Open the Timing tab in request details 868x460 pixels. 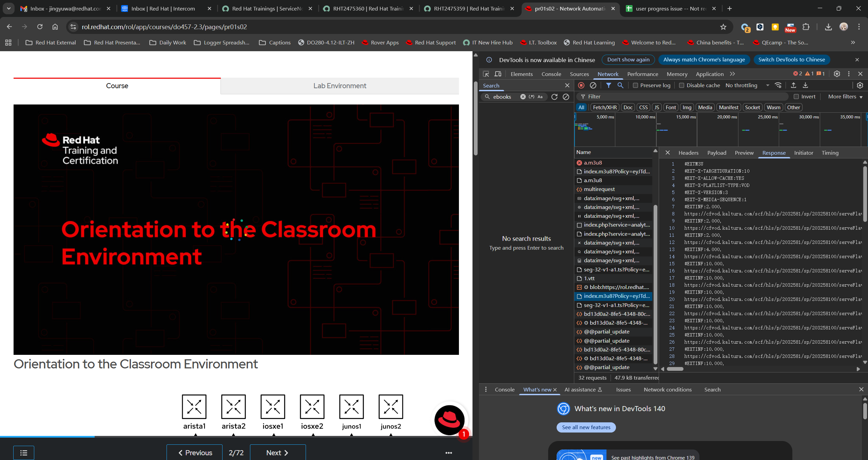tap(830, 153)
